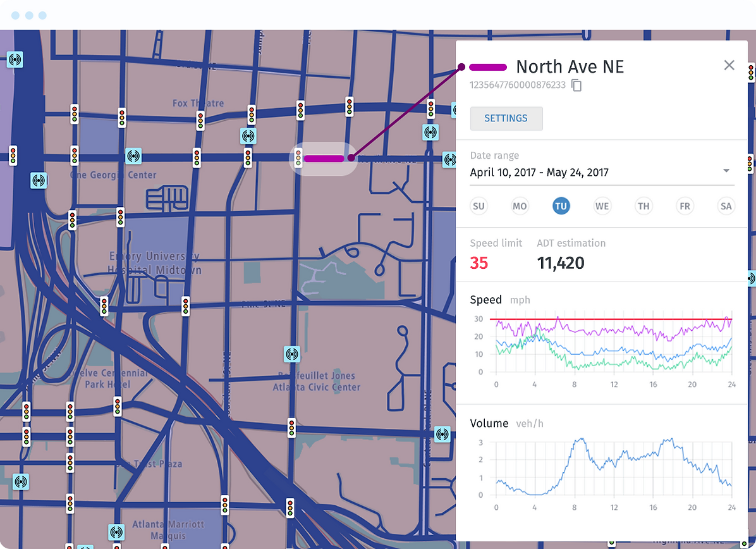The image size is (756, 549).
Task: Click the traffic signal near Atlanta Civic Center
Action: (290, 429)
